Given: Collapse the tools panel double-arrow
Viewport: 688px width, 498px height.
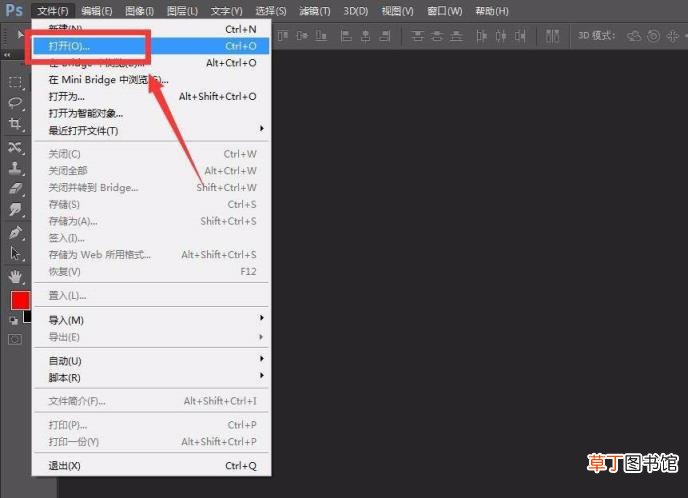Looking at the screenshot, I should pos(7,55).
